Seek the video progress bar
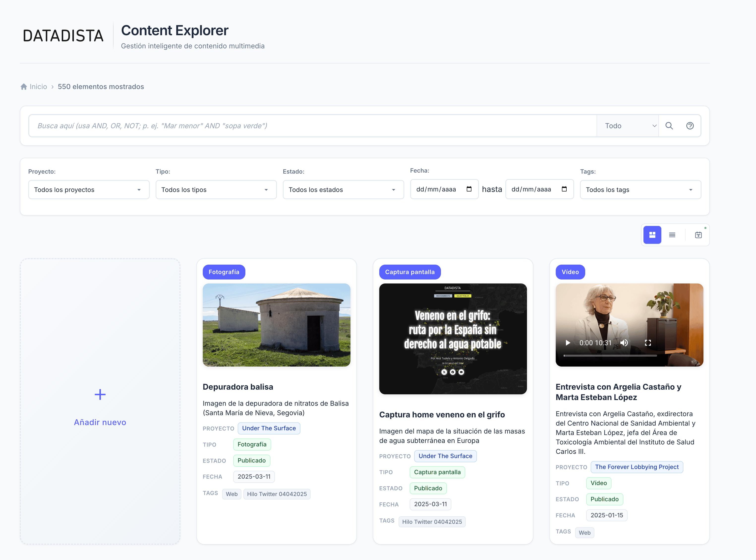 [x=610, y=356]
